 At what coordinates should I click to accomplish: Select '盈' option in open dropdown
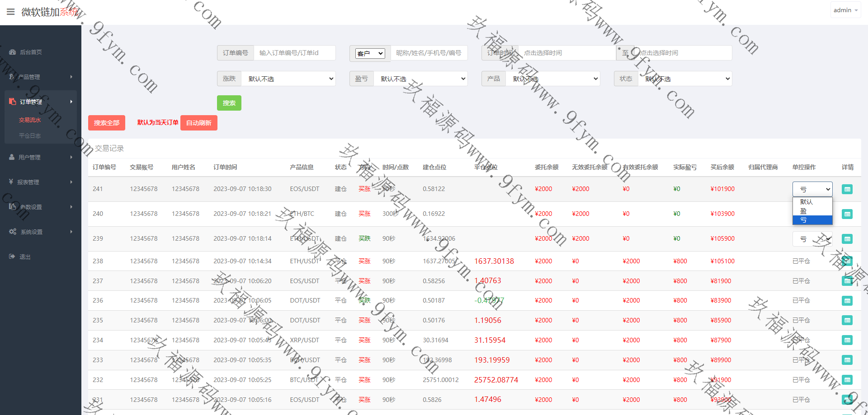pos(812,211)
